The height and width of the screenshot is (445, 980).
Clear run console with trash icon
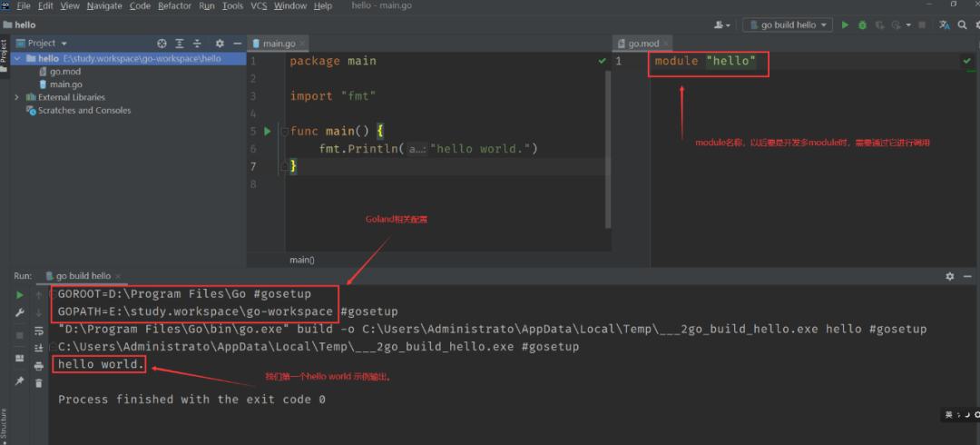tap(38, 382)
